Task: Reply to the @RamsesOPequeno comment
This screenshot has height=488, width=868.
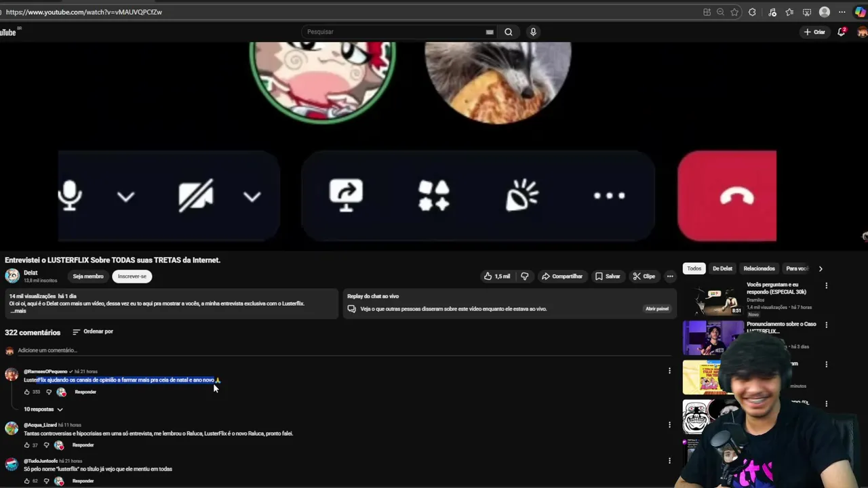Action: [85, 392]
